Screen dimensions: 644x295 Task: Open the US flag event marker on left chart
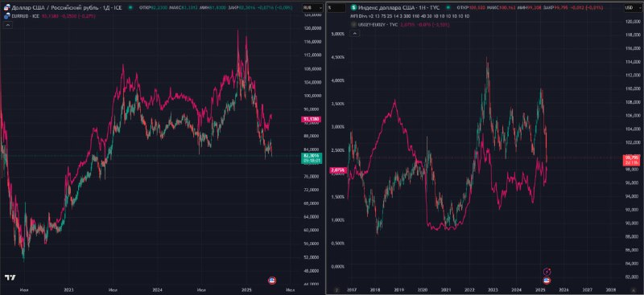tap(272, 281)
